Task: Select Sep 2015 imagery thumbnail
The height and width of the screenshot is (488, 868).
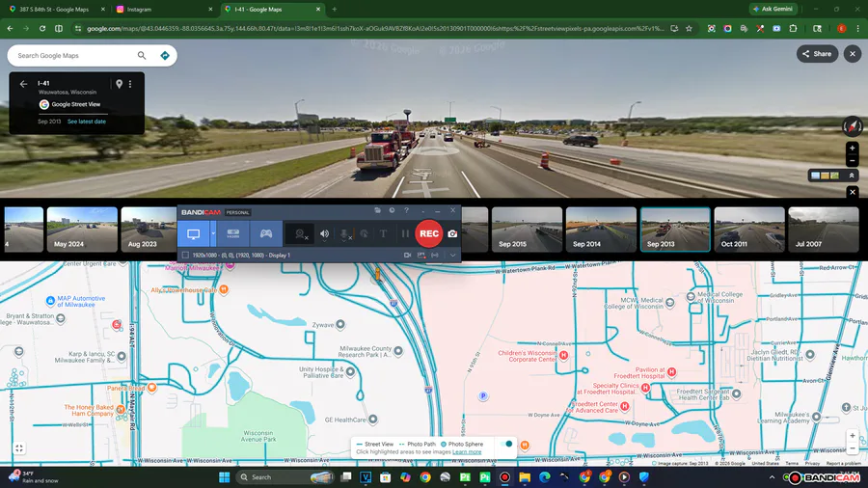Action: tap(527, 230)
